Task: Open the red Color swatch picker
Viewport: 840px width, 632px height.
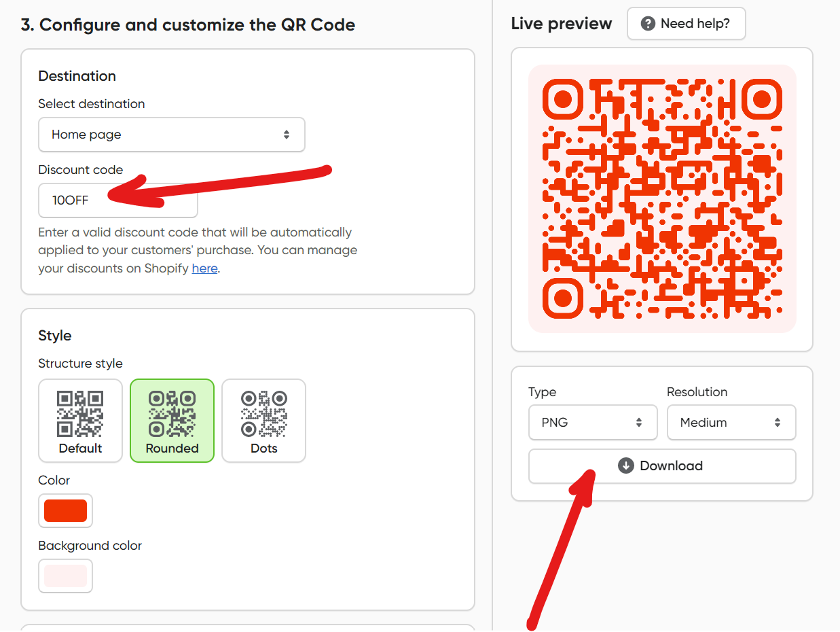Action: [65, 510]
